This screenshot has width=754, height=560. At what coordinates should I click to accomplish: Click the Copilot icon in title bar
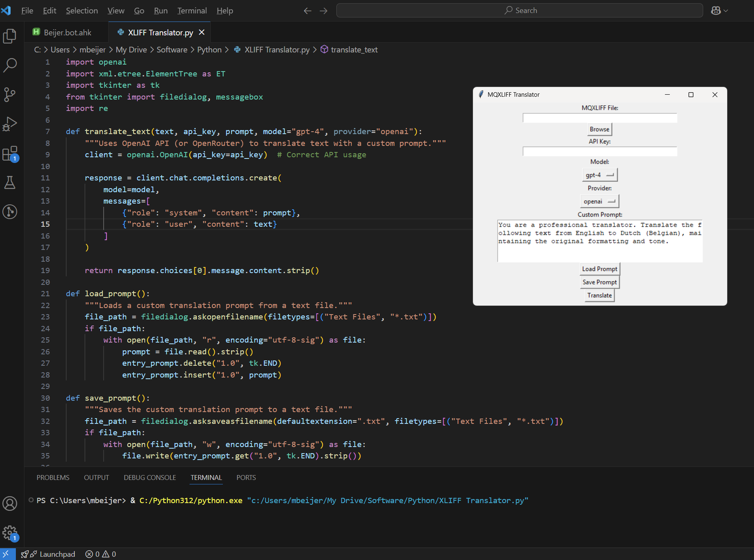point(715,11)
